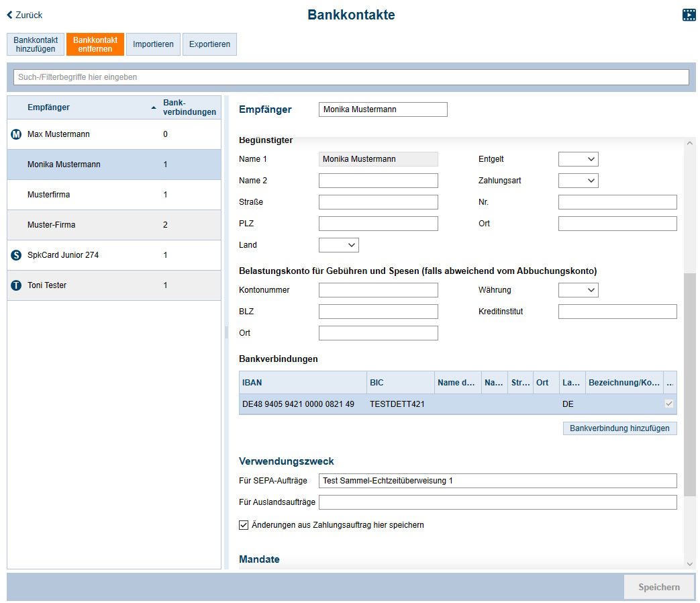Click the 'Name d...' column header
The height and width of the screenshot is (603, 700).
458,382
